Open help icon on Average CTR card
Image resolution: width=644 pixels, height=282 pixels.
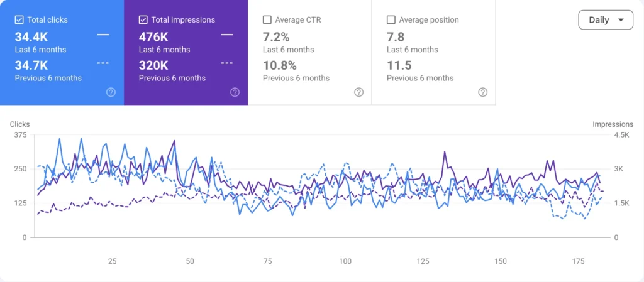[359, 92]
